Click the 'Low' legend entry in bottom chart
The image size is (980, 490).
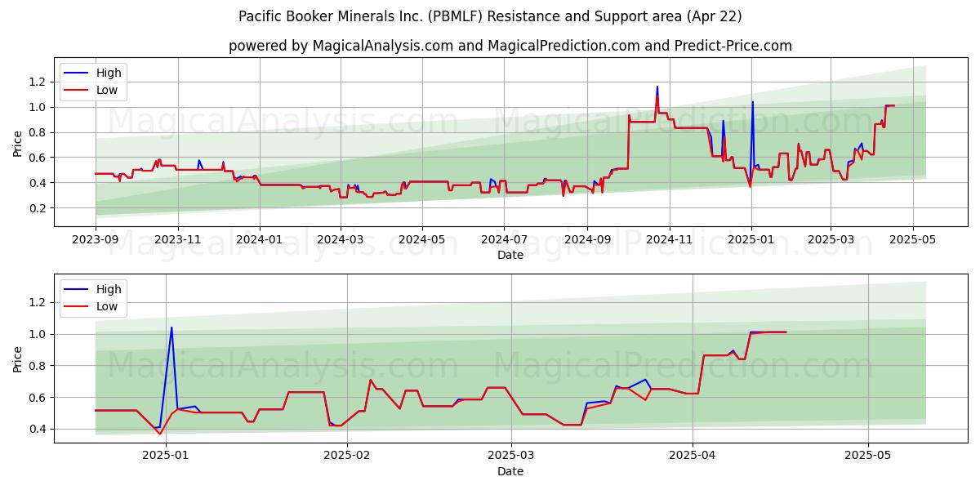107,306
